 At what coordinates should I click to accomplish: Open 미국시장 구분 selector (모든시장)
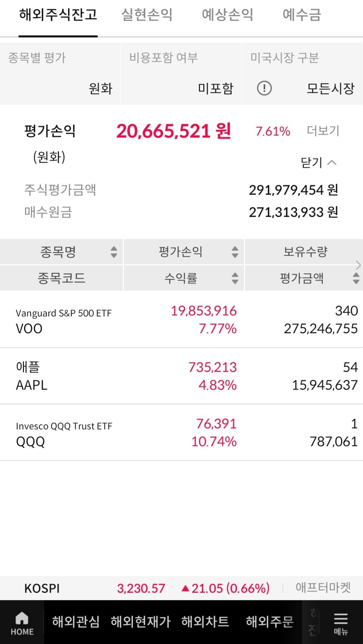tap(330, 88)
